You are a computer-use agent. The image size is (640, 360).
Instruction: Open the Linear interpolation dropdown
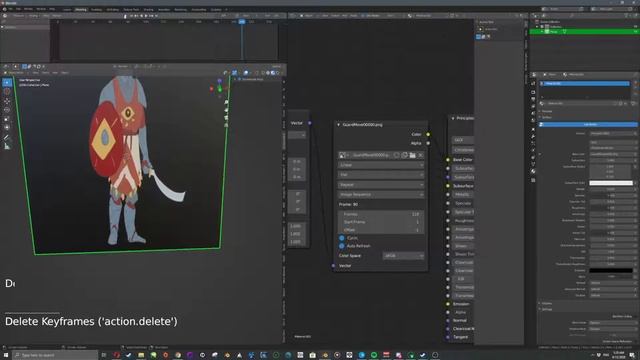pyautogui.click(x=381, y=165)
